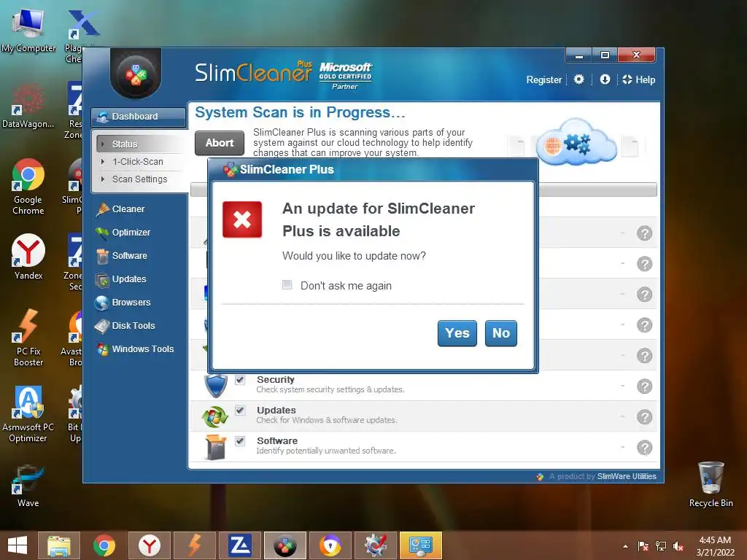Open the 1-Click-Scan item
Image resolution: width=747 pixels, height=560 pixels.
(138, 162)
